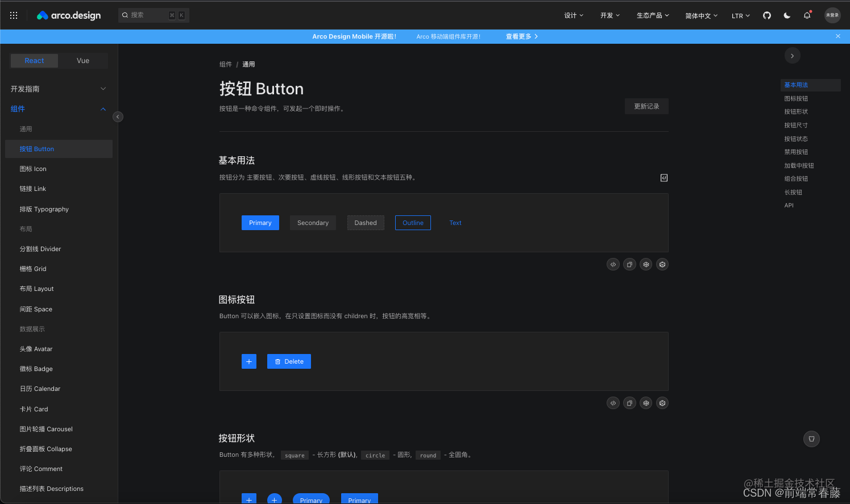Screen dimensions: 850x504
Task: Show code for the 图标按钮 demo
Action: [x=613, y=403]
